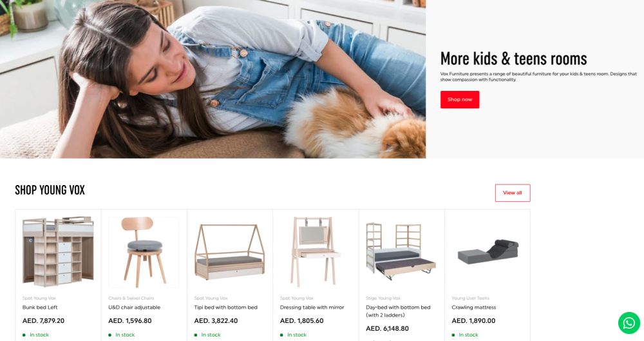Image resolution: width=644 pixels, height=341 pixels.
Task: Open the Crawling mattress product image
Action: point(488,252)
